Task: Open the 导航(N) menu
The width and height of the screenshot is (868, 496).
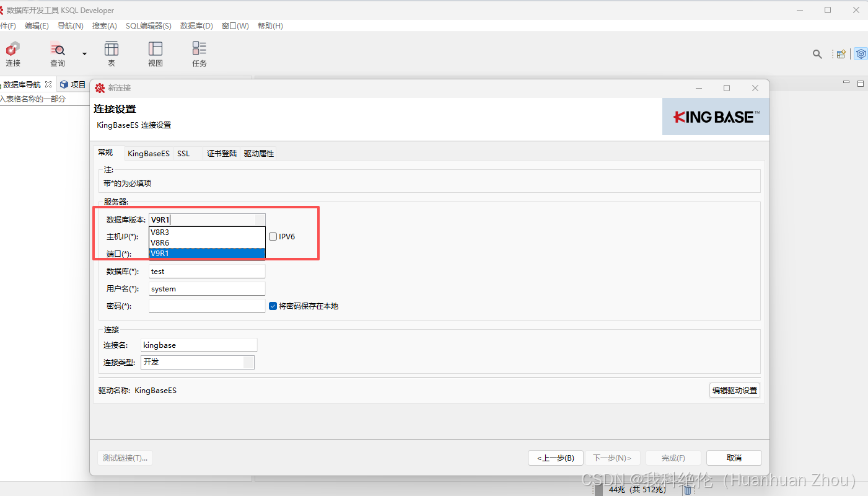Action: [x=70, y=26]
